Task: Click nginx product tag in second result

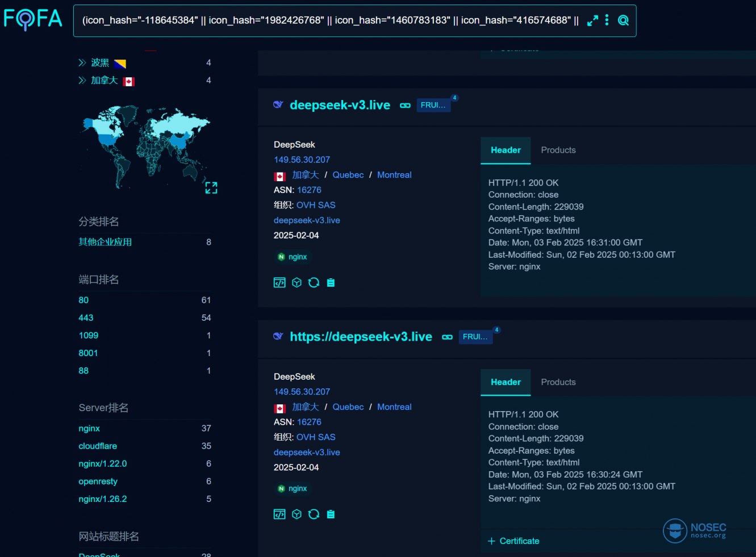Action: tap(293, 488)
